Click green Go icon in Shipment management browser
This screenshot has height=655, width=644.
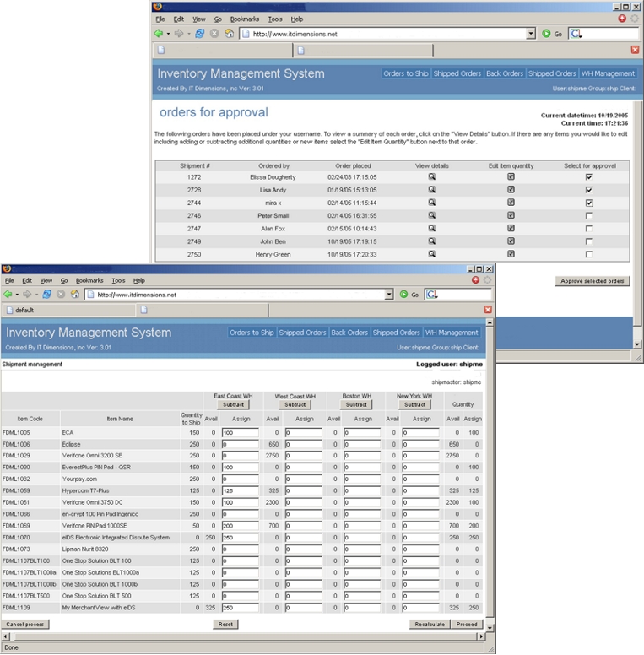coord(403,295)
